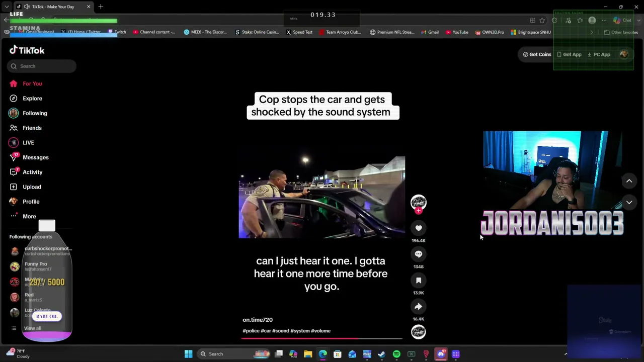Open Microsoft Edge from the taskbar

(x=323, y=354)
